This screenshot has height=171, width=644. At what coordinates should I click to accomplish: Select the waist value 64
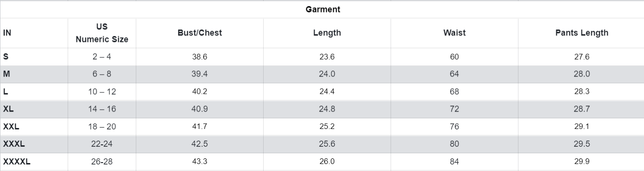click(455, 74)
